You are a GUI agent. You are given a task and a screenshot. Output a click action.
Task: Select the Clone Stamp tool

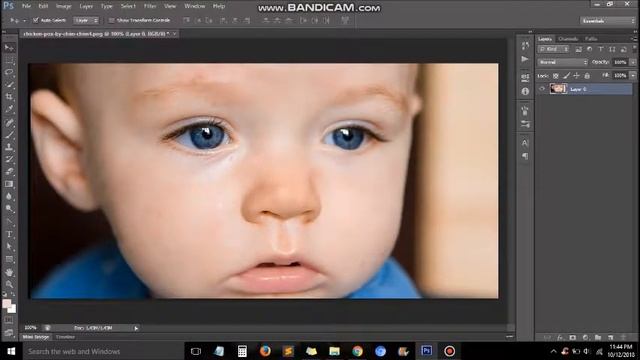point(9,147)
